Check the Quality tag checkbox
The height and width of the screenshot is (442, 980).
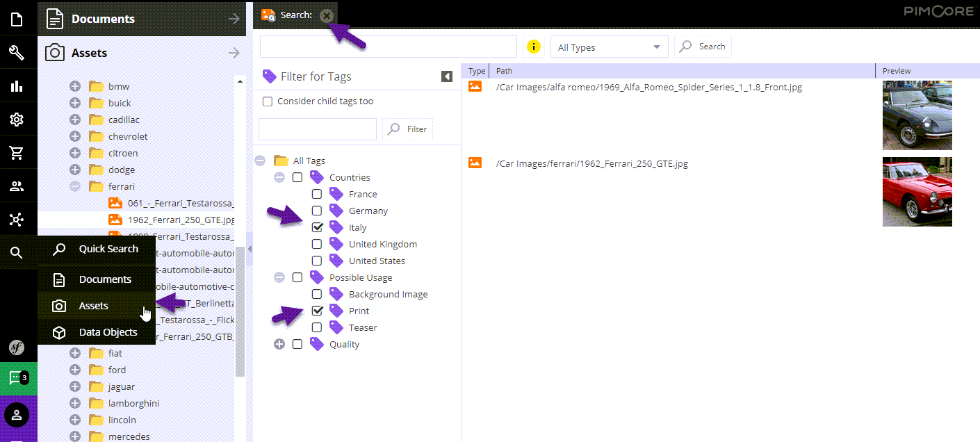point(297,344)
